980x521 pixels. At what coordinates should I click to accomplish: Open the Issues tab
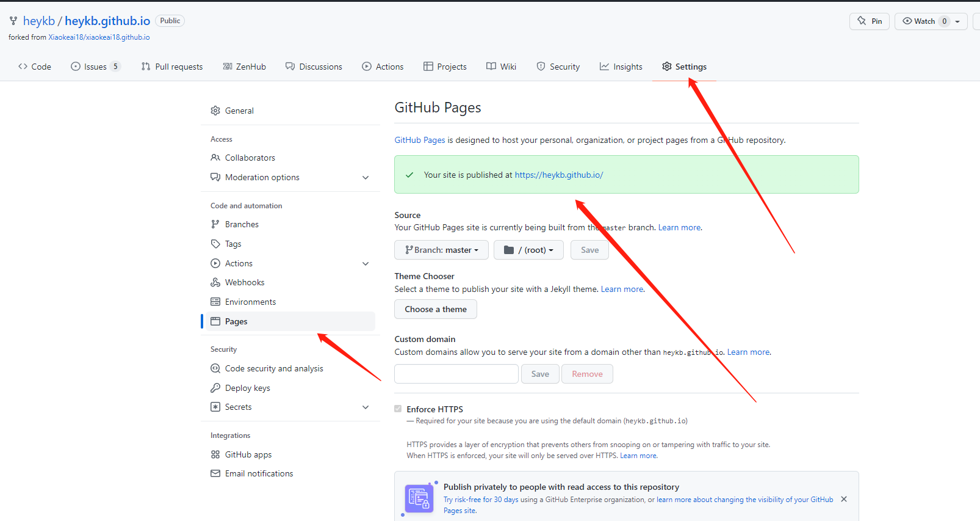(x=95, y=67)
